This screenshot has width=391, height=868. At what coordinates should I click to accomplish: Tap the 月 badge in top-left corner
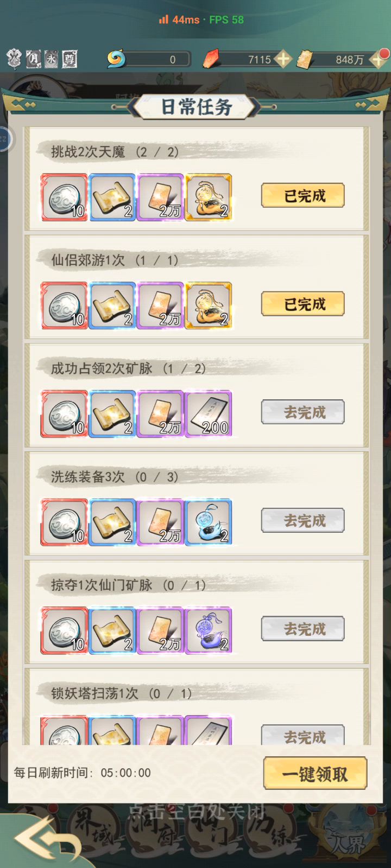click(x=33, y=59)
